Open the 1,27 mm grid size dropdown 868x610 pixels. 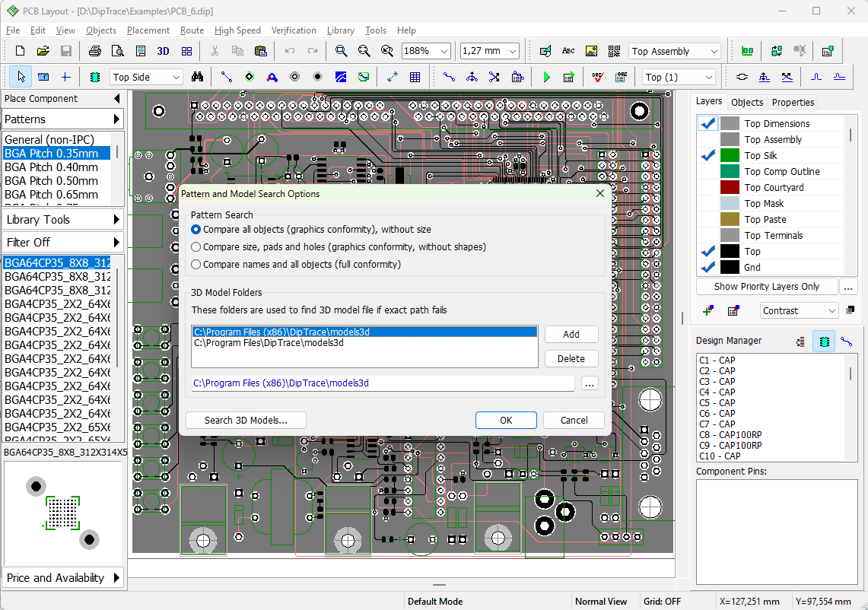click(x=513, y=52)
